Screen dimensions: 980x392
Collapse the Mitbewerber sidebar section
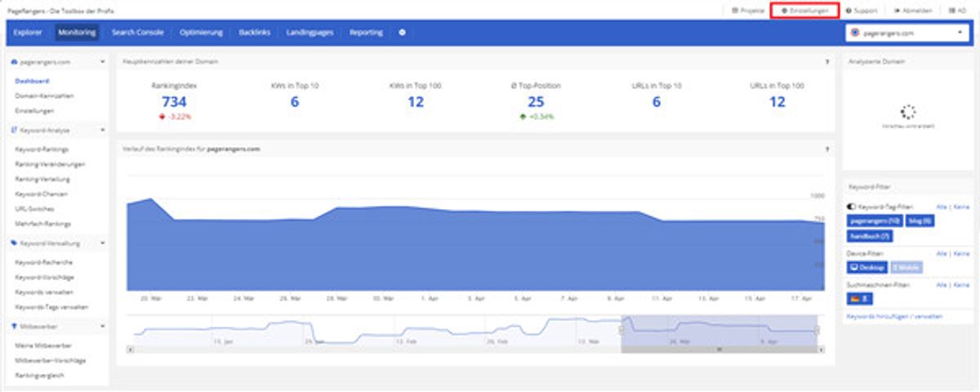[x=103, y=326]
